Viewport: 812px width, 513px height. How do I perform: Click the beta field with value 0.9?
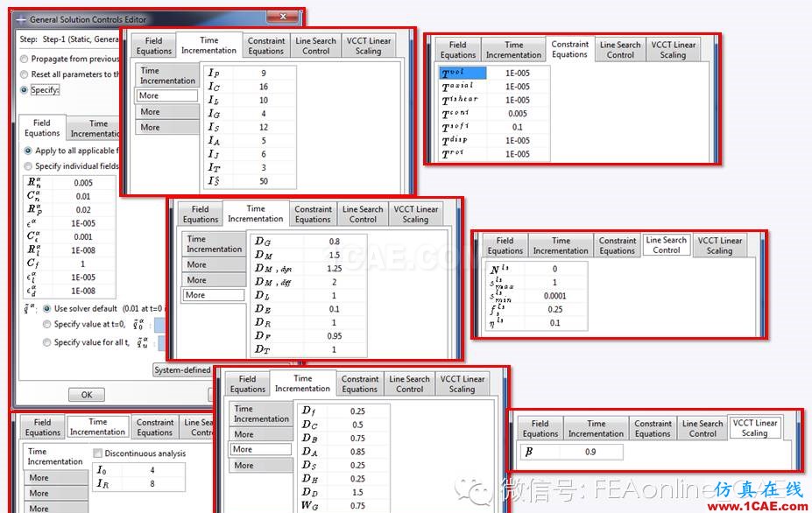590,452
